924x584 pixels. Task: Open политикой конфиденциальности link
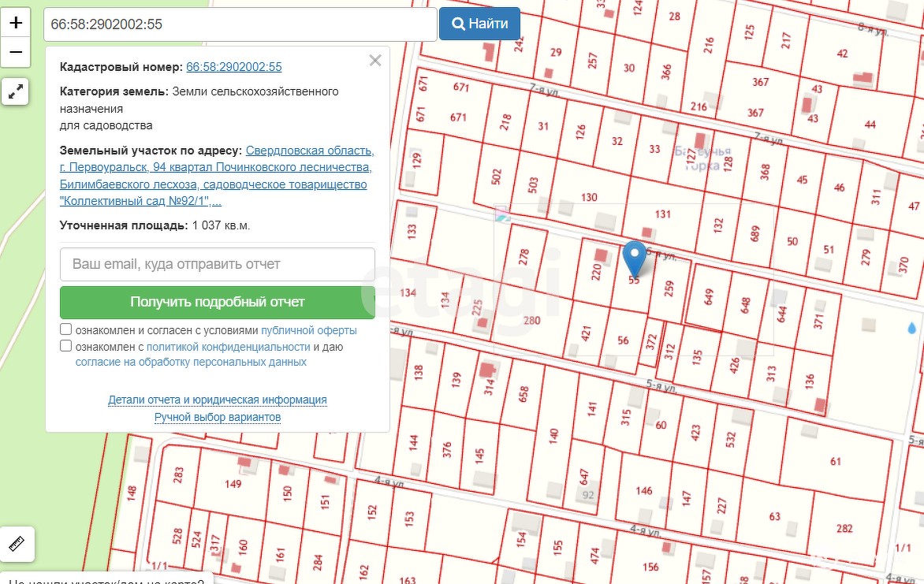pyautogui.click(x=228, y=347)
